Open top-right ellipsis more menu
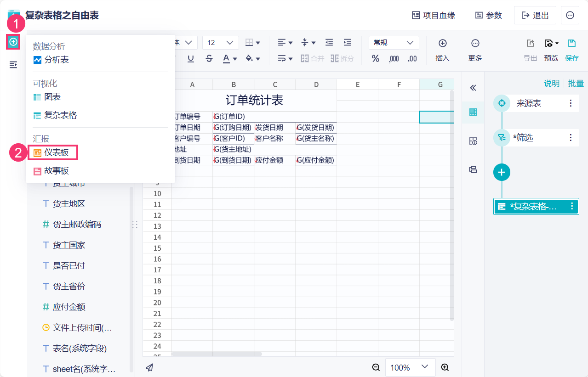The width and height of the screenshot is (588, 377). coord(570,15)
